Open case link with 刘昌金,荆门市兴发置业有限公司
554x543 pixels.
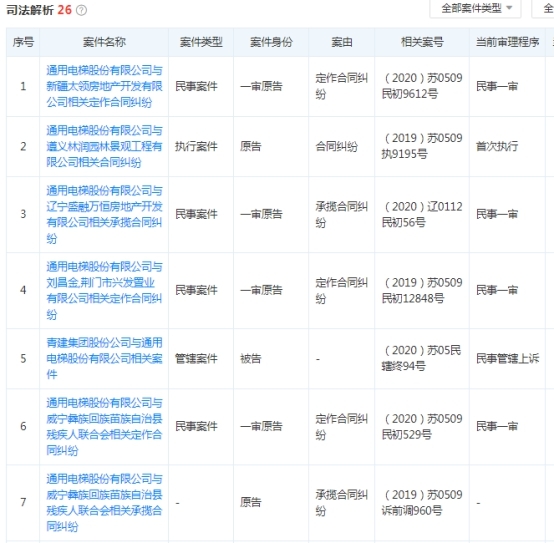[x=104, y=290]
